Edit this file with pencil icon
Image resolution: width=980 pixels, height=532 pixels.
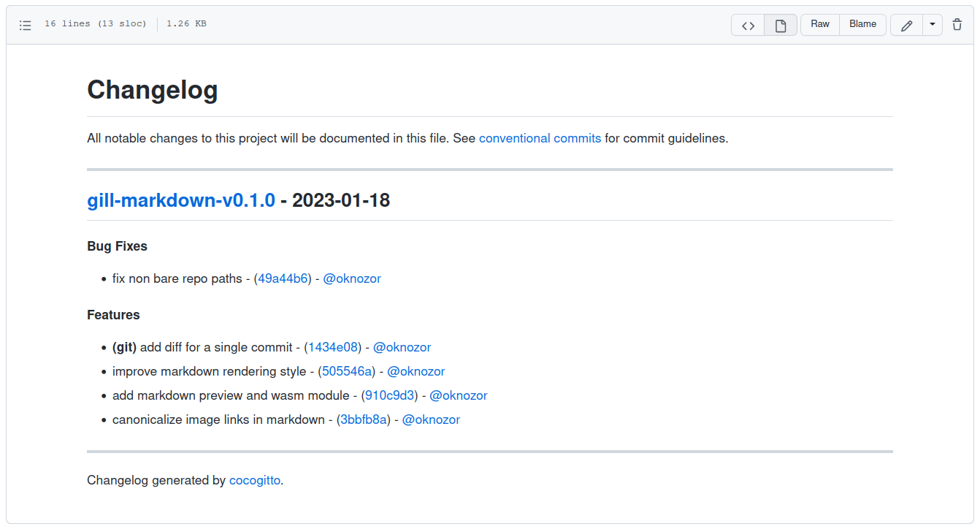pos(906,25)
